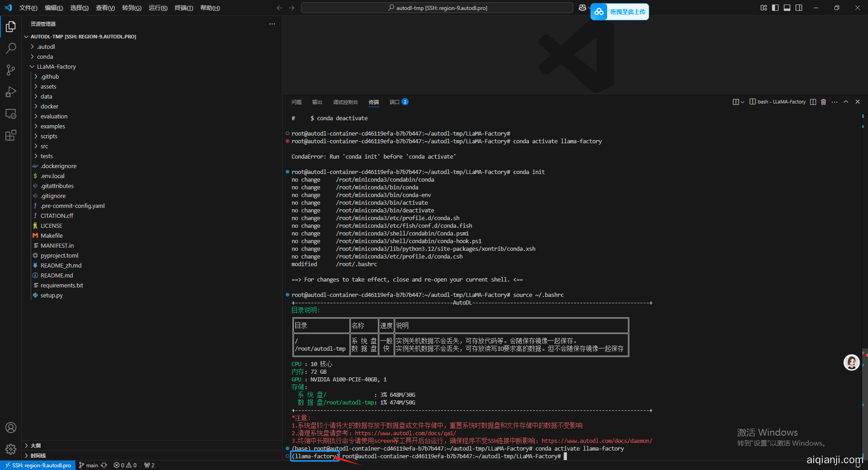The width and height of the screenshot is (868, 470).
Task: Toggle the primary side bar layout button
Action: [x=775, y=8]
